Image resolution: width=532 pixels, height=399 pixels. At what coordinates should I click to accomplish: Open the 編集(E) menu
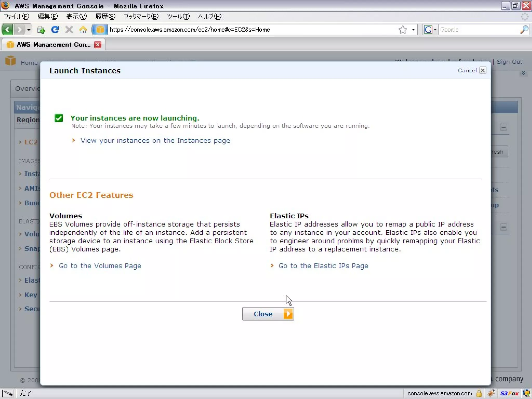click(48, 17)
